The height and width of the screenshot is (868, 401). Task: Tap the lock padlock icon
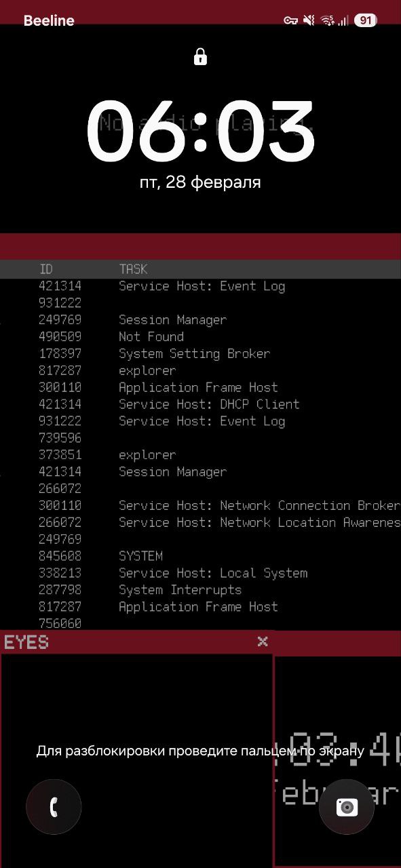tap(200, 56)
